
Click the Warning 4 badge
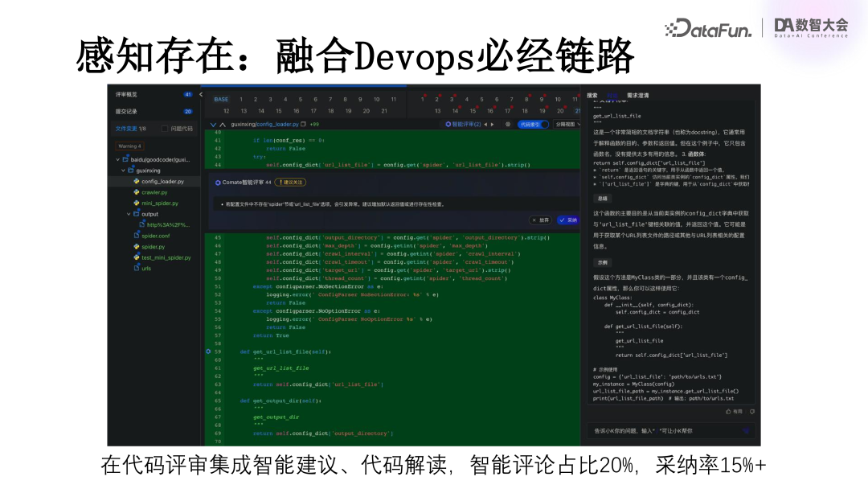click(x=129, y=146)
